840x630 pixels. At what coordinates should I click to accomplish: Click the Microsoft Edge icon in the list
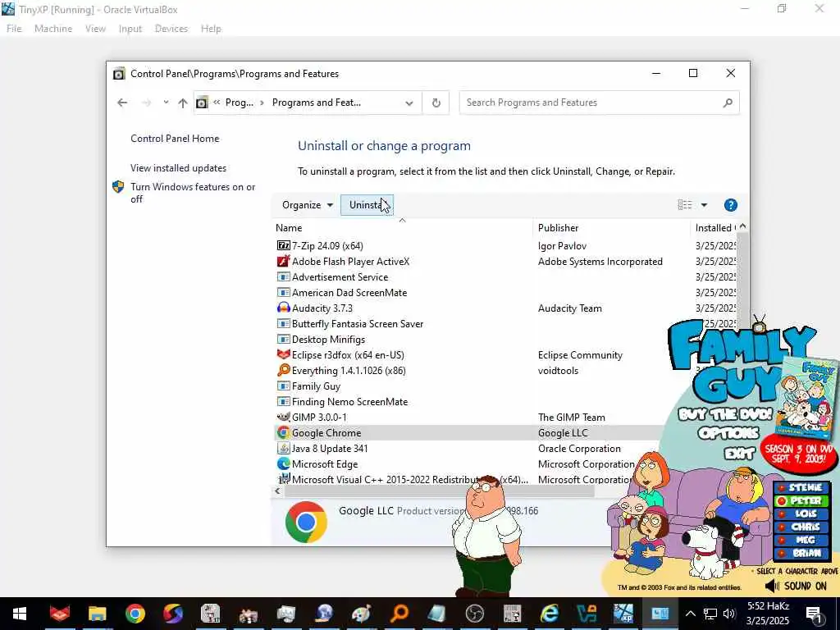(x=283, y=464)
